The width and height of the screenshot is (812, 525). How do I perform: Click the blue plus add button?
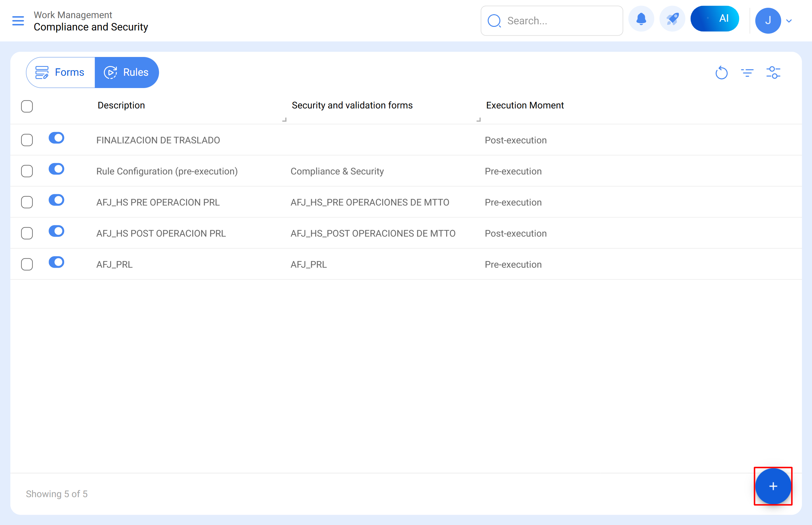coord(773,486)
